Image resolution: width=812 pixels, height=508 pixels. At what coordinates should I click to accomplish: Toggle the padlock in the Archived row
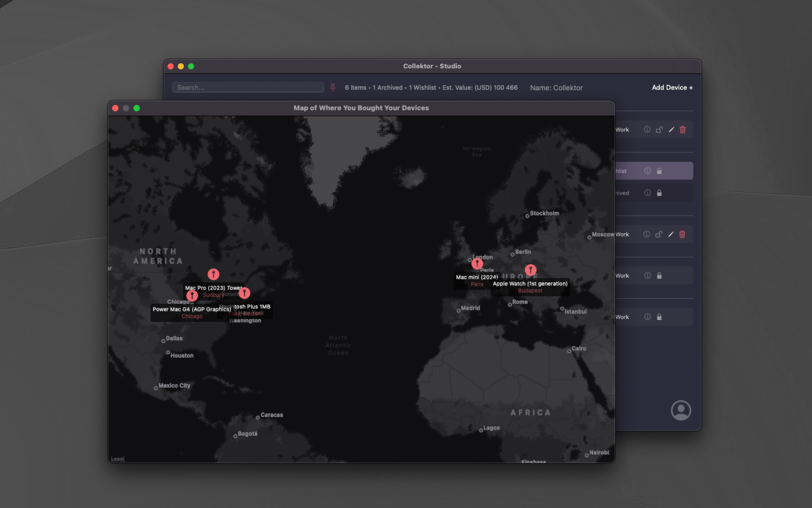[659, 193]
